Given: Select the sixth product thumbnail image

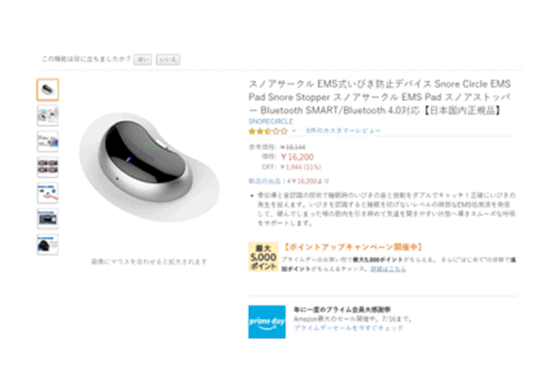Looking at the screenshot, I should (x=48, y=219).
